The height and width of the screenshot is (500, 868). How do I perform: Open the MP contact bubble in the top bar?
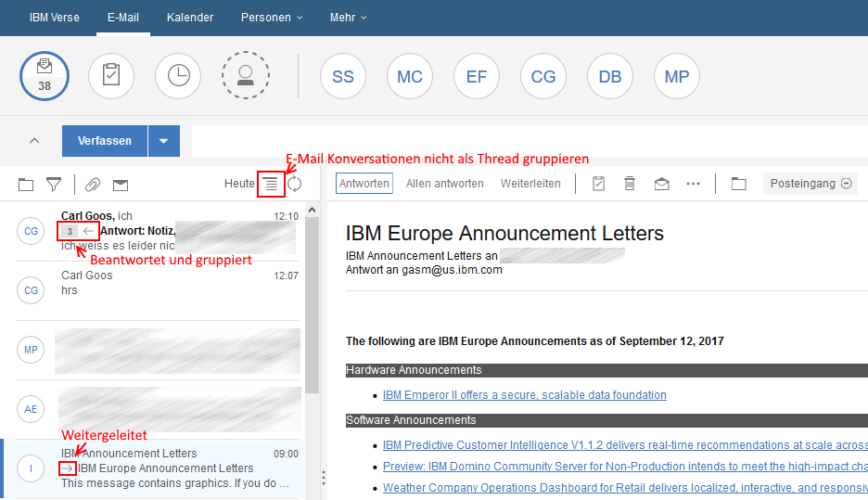coord(676,76)
